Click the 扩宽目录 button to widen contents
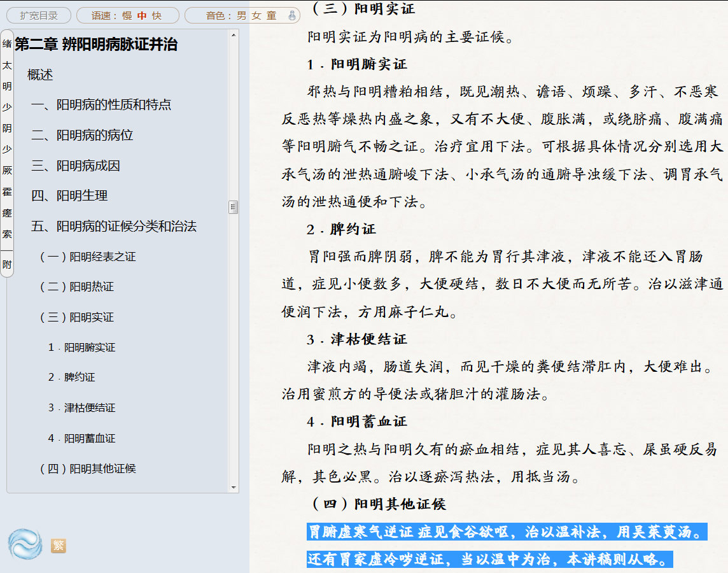This screenshot has height=573, width=728. [39, 15]
